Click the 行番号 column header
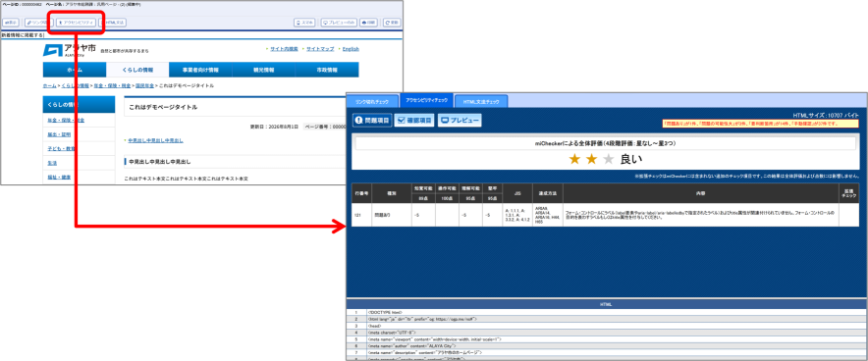 point(362,194)
